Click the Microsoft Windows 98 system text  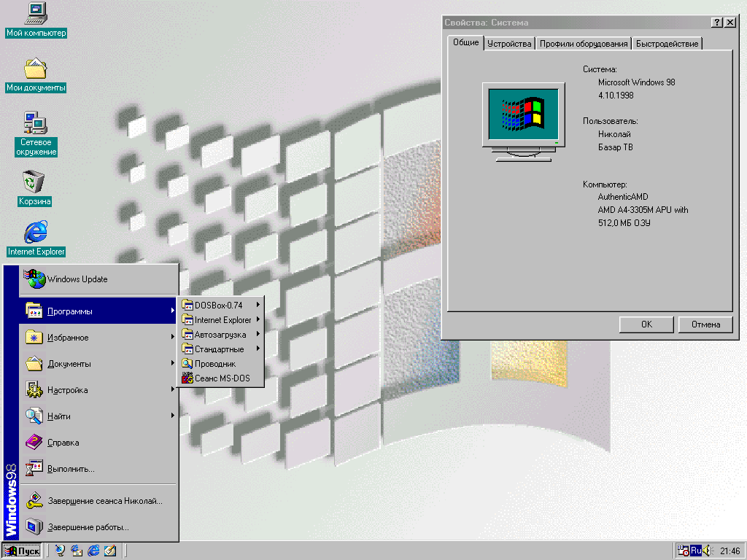pos(636,82)
